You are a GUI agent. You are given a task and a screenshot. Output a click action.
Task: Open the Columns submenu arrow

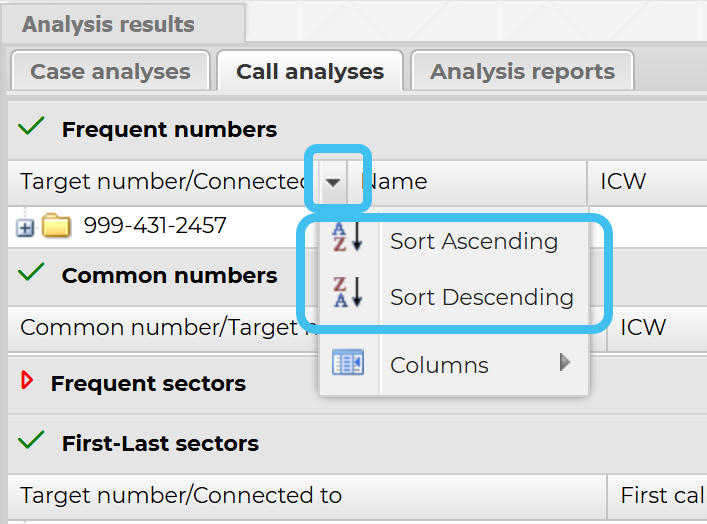tap(566, 363)
